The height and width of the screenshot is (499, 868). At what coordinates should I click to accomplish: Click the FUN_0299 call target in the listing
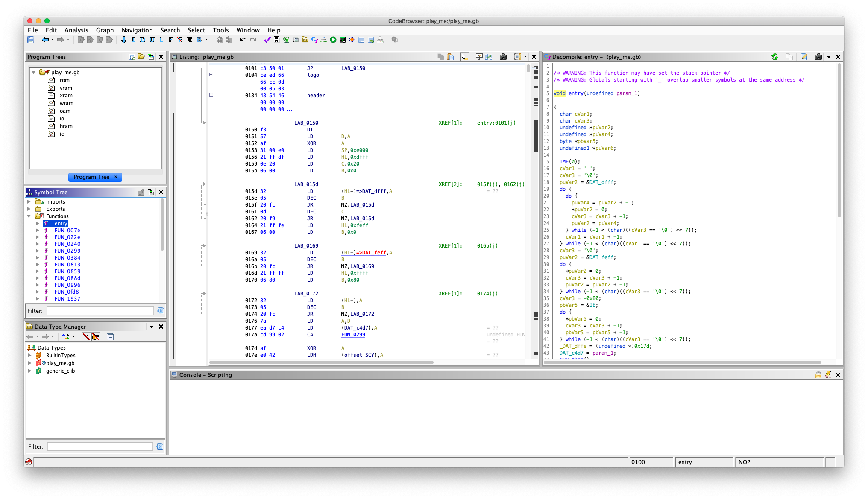point(353,335)
